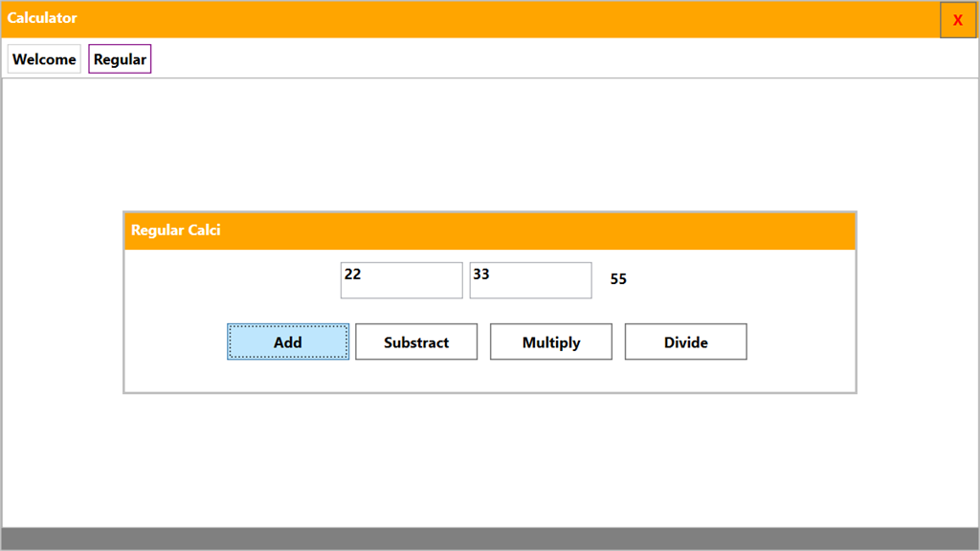Image resolution: width=980 pixels, height=551 pixels.
Task: Click the Regular Calci group header
Action: [x=175, y=231]
